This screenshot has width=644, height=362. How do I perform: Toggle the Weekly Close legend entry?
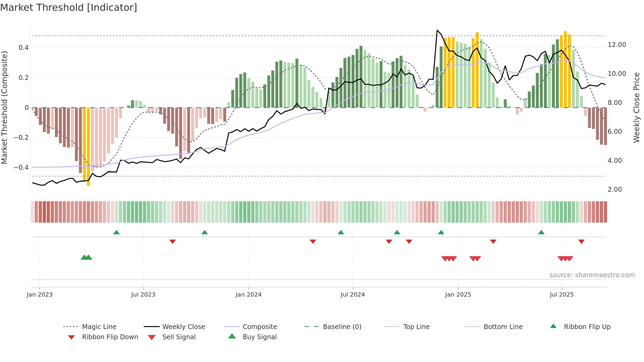[174, 327]
